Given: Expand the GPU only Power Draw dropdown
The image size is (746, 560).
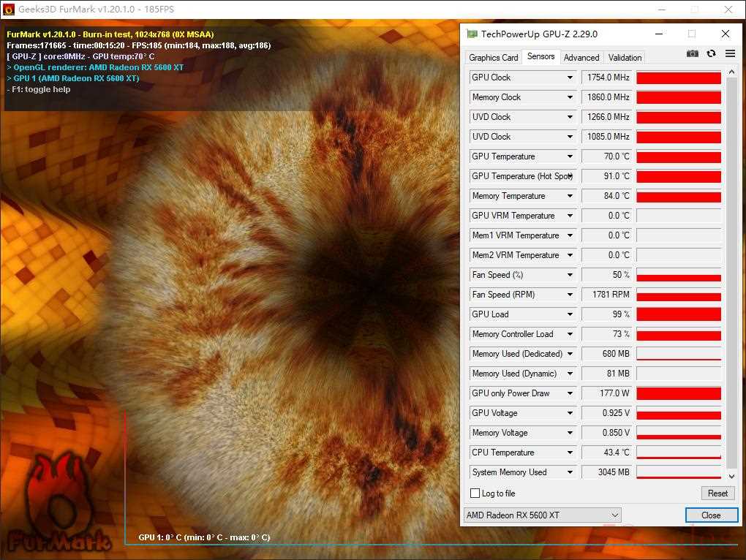Looking at the screenshot, I should click(x=570, y=393).
